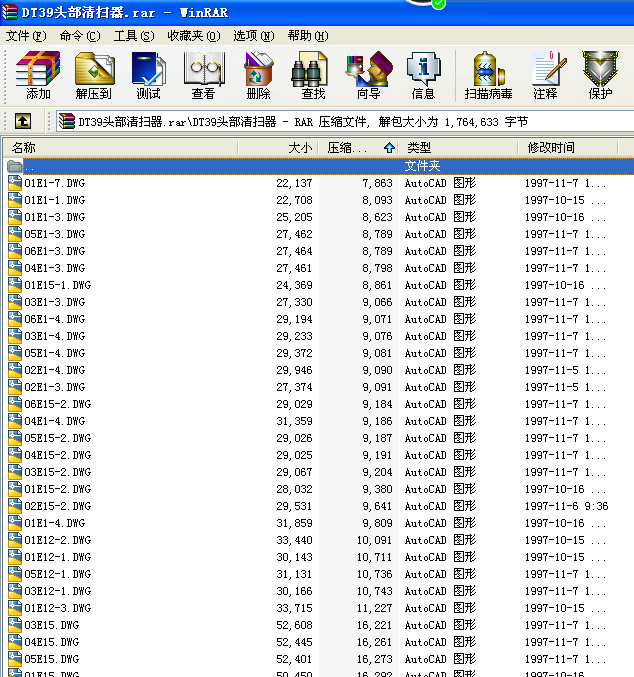Select the 06E1-4.DWG file icon
This screenshot has width=634, height=677.
tap(15, 319)
